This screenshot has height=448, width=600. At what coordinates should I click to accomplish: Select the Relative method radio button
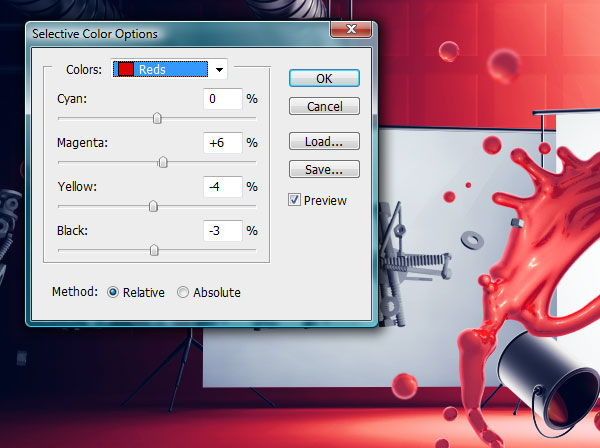click(x=113, y=292)
